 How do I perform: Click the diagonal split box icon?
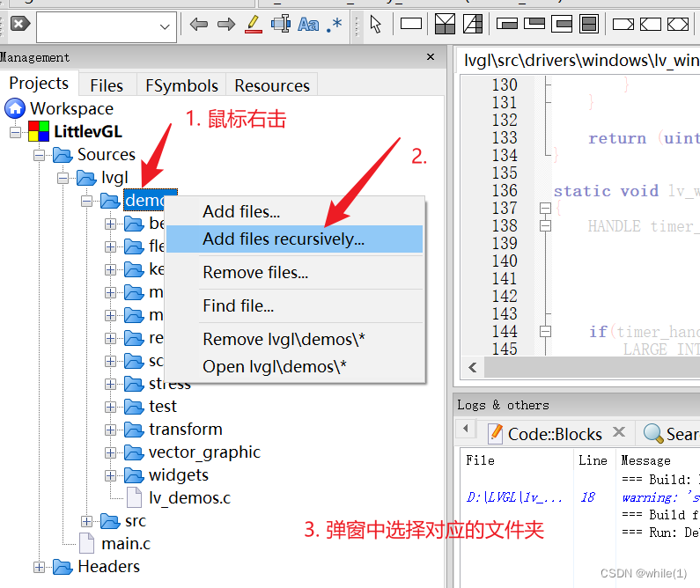tap(472, 24)
